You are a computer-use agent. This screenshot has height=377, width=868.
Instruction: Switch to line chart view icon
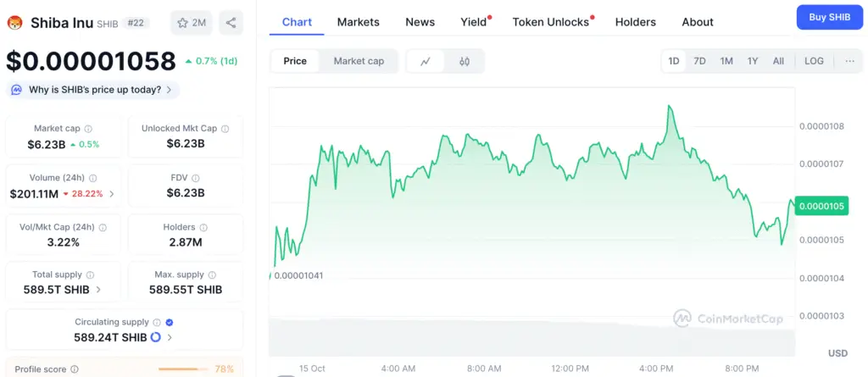[x=426, y=61]
